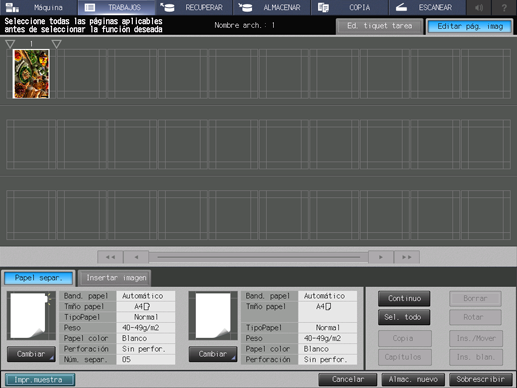Image resolution: width=517 pixels, height=388 pixels.
Task: Open the Máquina machine status tab
Action: tap(38, 7)
